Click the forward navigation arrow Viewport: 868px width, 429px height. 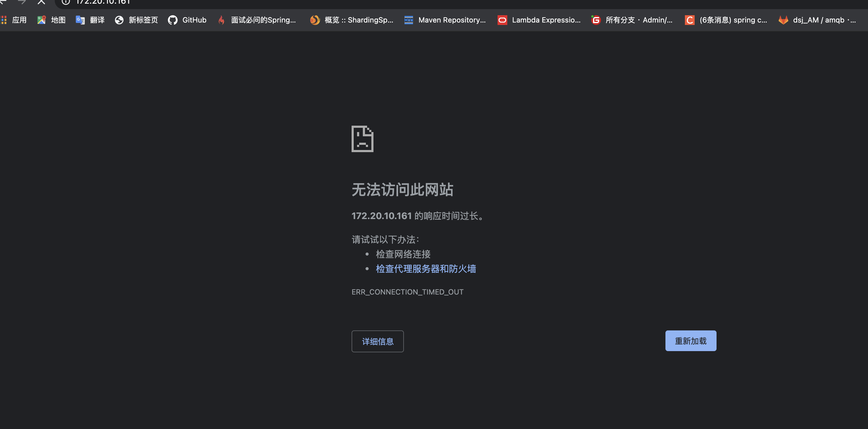(x=22, y=2)
